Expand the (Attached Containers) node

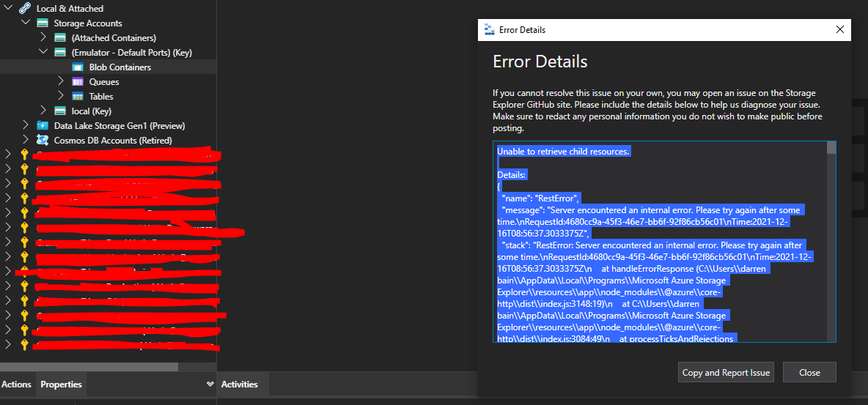click(43, 37)
